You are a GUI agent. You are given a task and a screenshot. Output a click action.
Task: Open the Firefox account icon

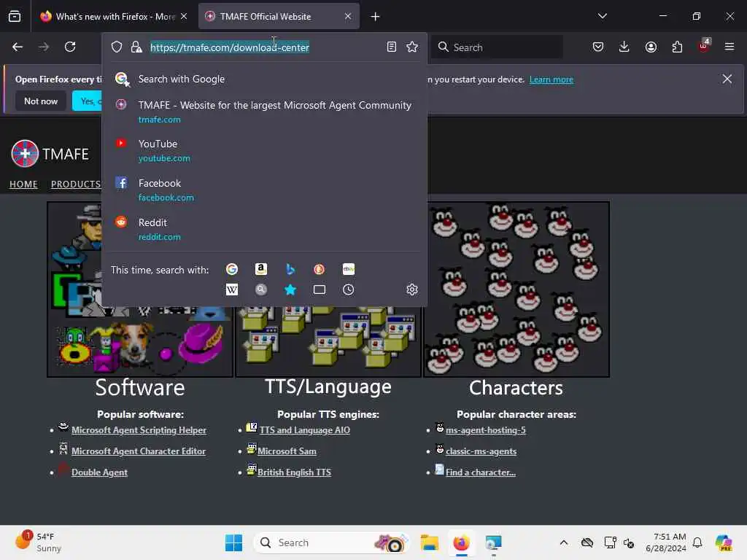click(x=651, y=47)
